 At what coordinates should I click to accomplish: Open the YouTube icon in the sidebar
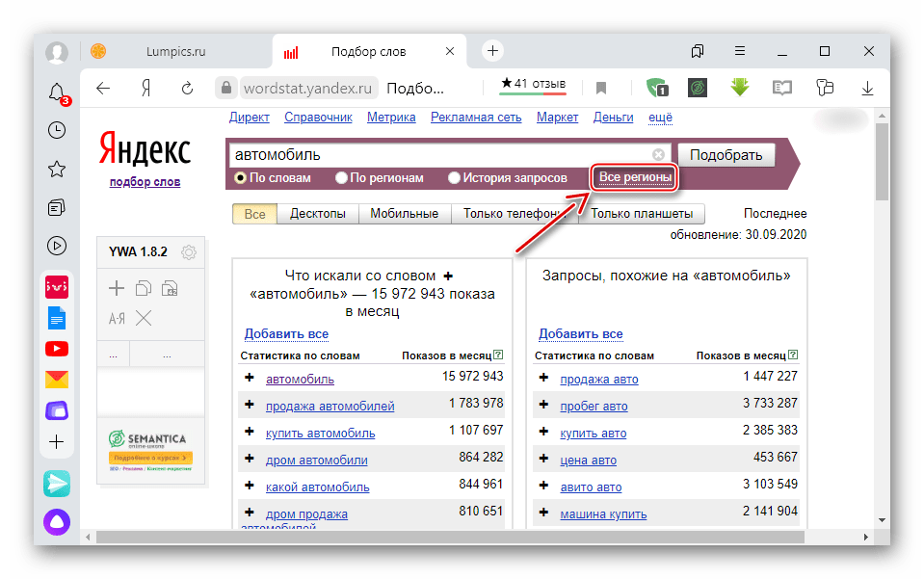tap(57, 348)
